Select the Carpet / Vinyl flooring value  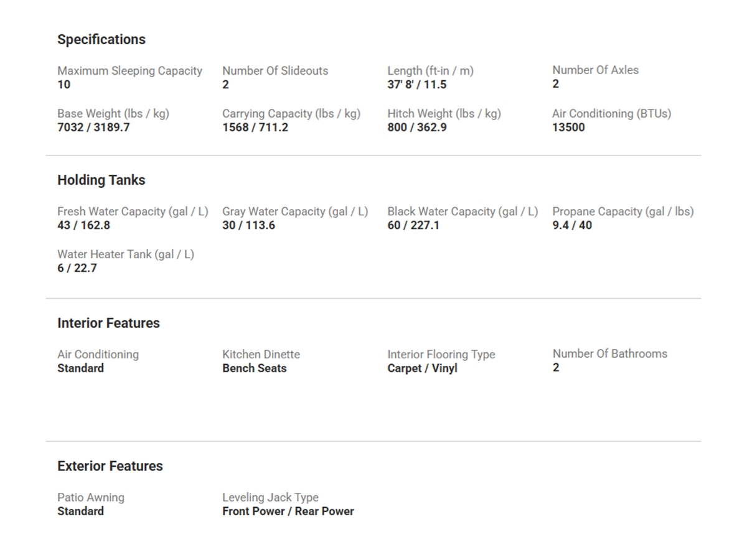point(422,368)
